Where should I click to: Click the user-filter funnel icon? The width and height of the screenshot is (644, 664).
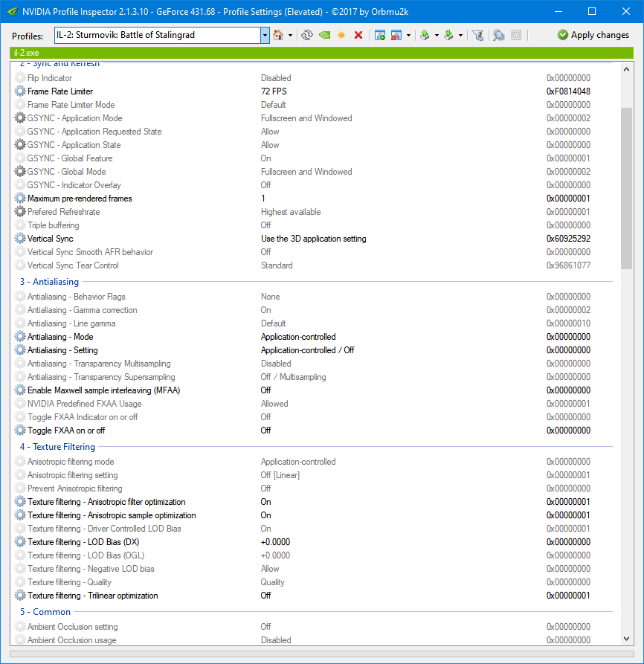coord(478,35)
